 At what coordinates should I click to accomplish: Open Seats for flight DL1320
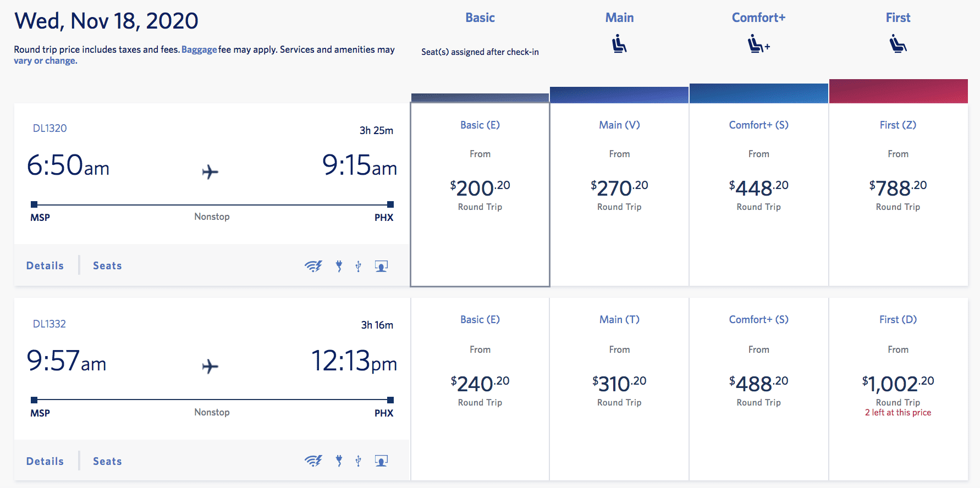click(107, 265)
